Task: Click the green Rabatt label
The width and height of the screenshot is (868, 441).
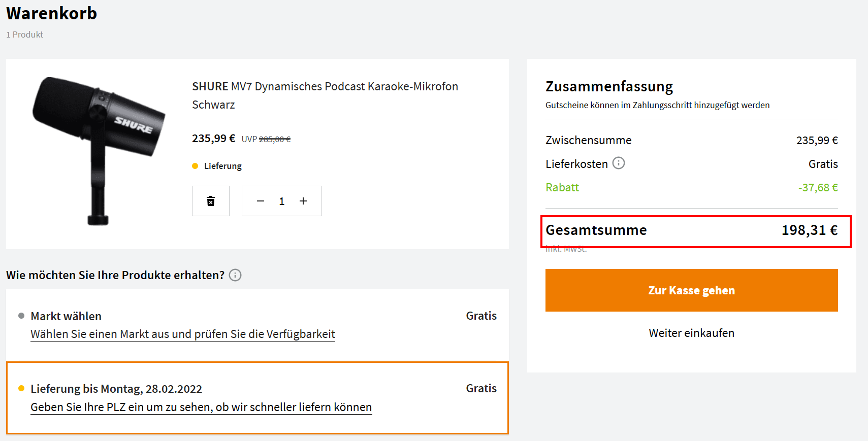Action: pos(562,188)
